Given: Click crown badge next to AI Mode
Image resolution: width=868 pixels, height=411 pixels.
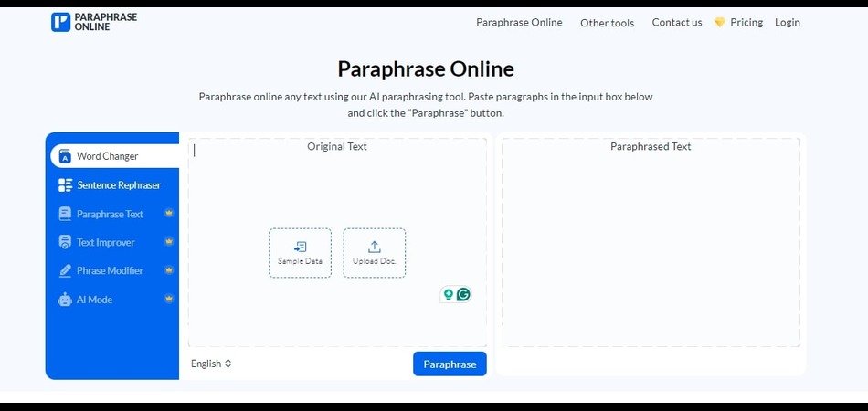Looking at the screenshot, I should point(169,299).
